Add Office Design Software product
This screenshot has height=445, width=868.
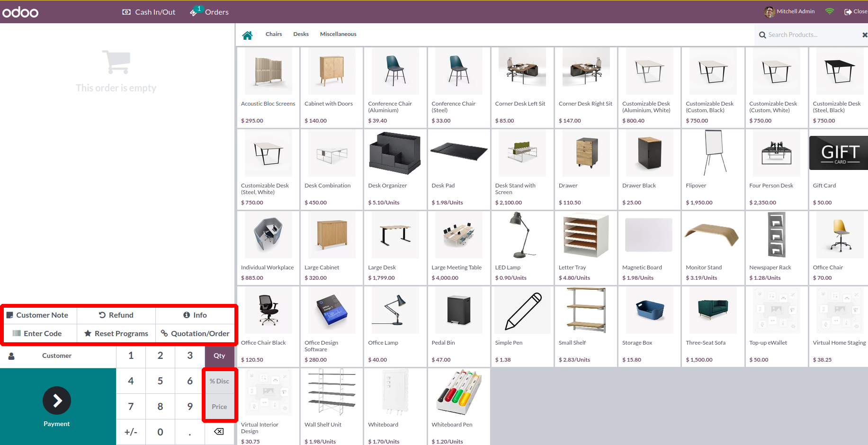[331, 327]
